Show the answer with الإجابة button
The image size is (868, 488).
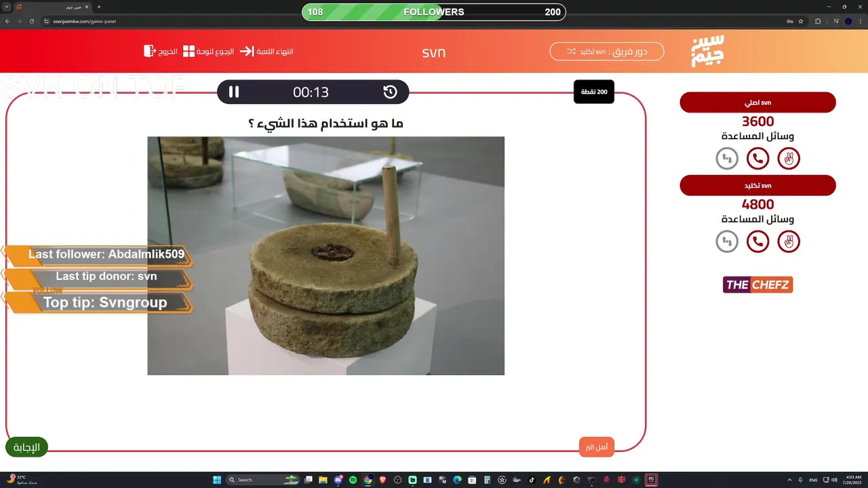tap(26, 447)
